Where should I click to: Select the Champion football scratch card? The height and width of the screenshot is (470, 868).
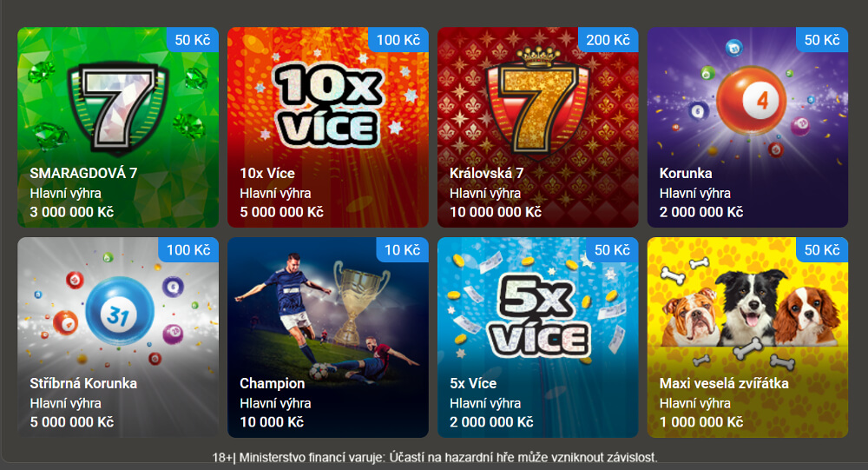328,338
